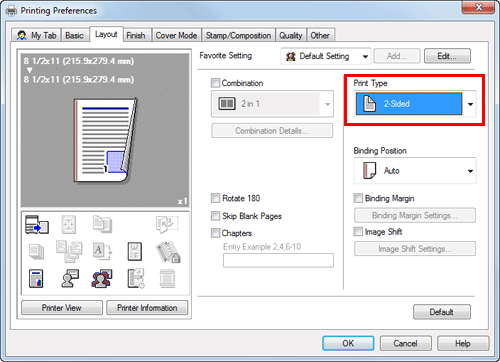Click the Default button
Viewport: 500px width, 362px height.
pyautogui.click(x=442, y=312)
